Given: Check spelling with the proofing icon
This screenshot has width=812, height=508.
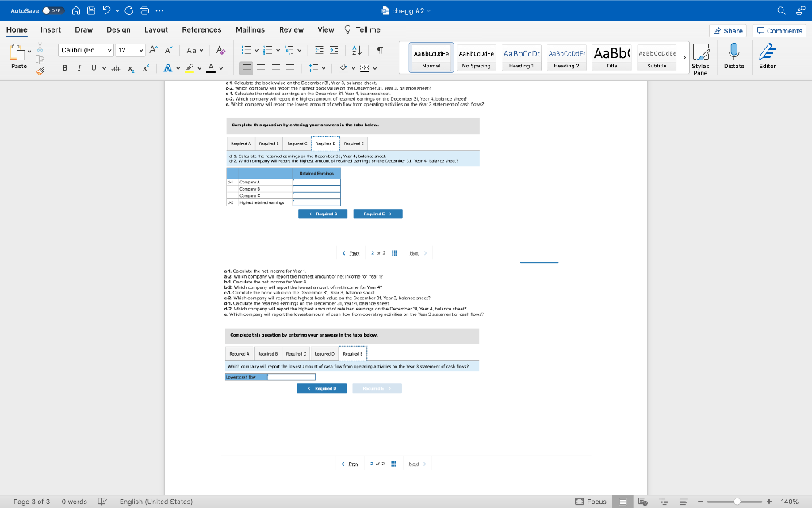Looking at the screenshot, I should pyautogui.click(x=102, y=502).
